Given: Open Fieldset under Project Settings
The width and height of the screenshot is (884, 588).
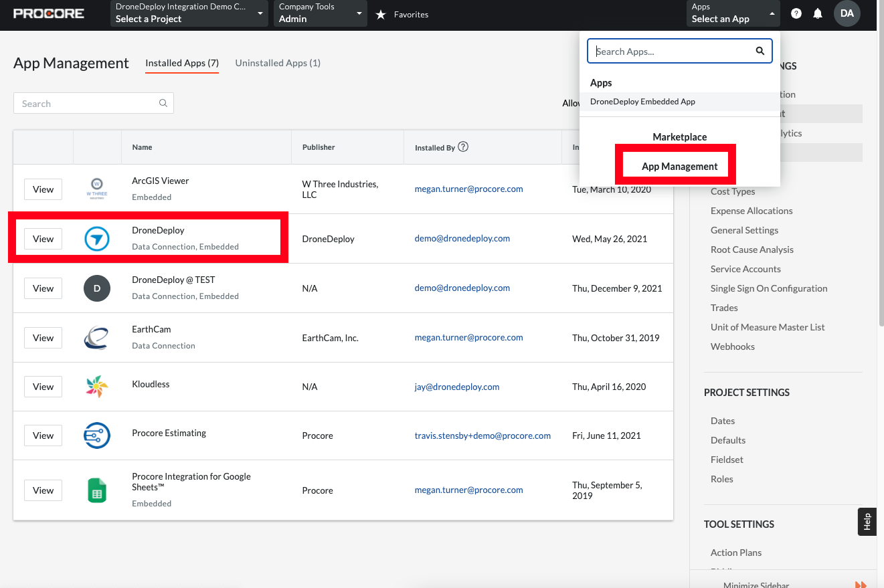Looking at the screenshot, I should click(x=727, y=460).
